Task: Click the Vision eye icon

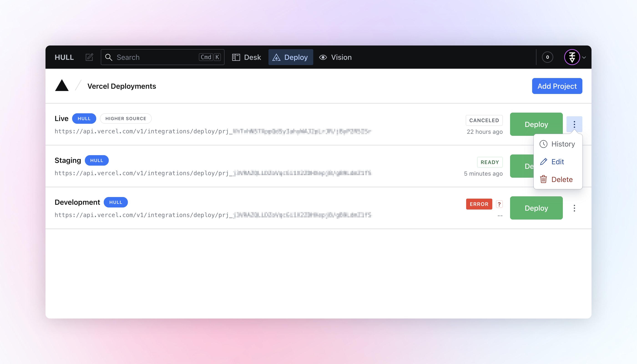Action: (x=323, y=57)
